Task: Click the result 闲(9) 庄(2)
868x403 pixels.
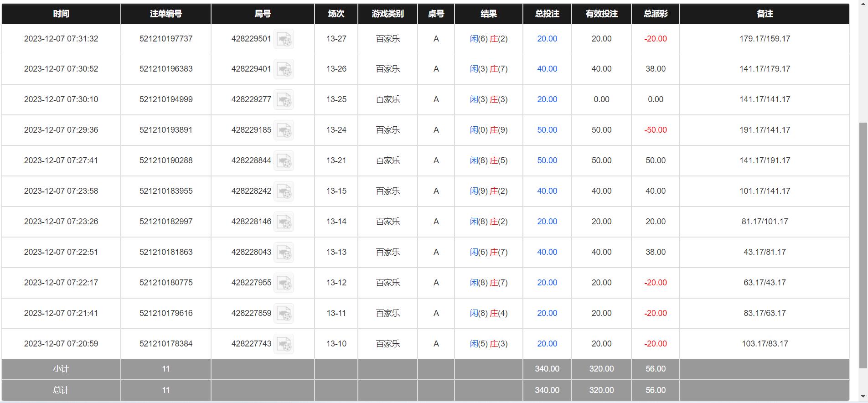Action: click(x=489, y=191)
